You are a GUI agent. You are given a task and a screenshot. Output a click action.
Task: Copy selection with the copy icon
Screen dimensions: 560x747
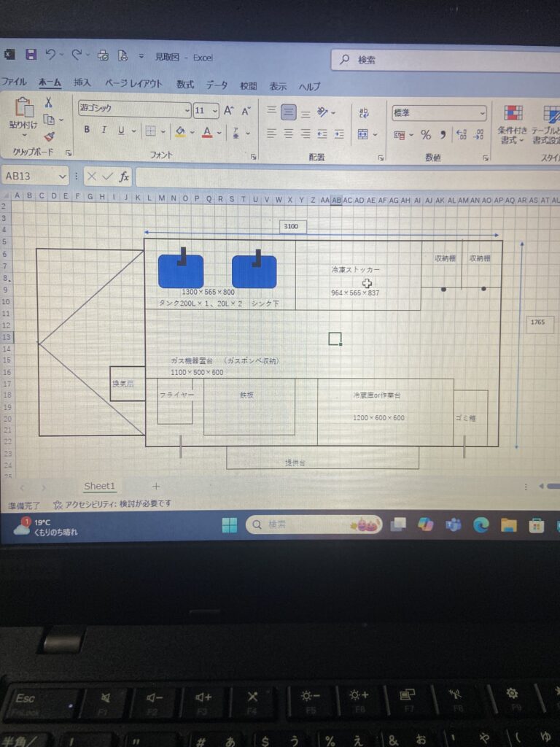tap(49, 120)
